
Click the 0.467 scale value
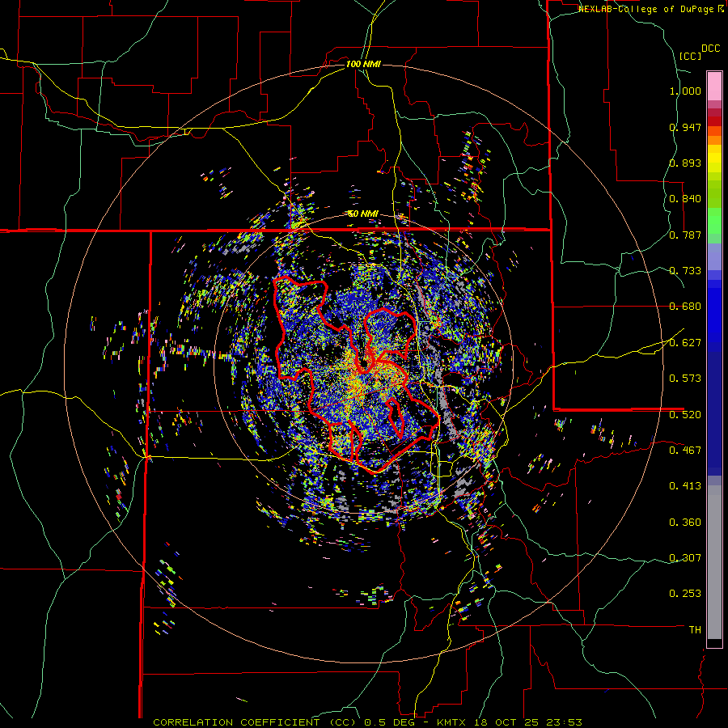(x=685, y=450)
